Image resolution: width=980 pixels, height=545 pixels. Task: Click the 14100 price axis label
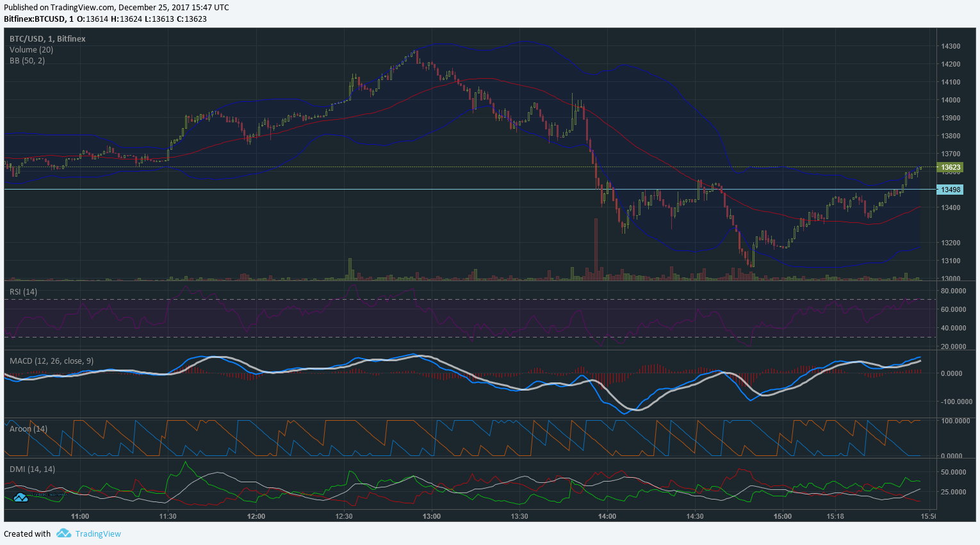(x=951, y=82)
